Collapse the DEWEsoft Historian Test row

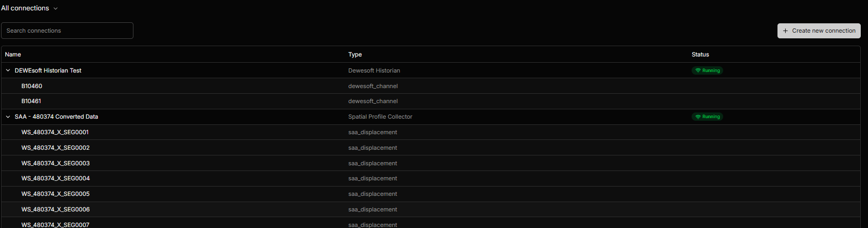coord(8,70)
